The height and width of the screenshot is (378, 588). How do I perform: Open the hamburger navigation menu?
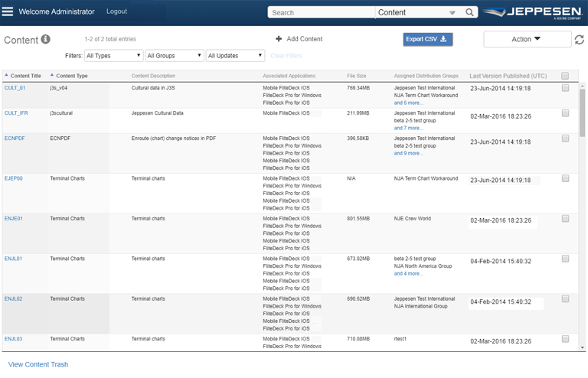8,11
